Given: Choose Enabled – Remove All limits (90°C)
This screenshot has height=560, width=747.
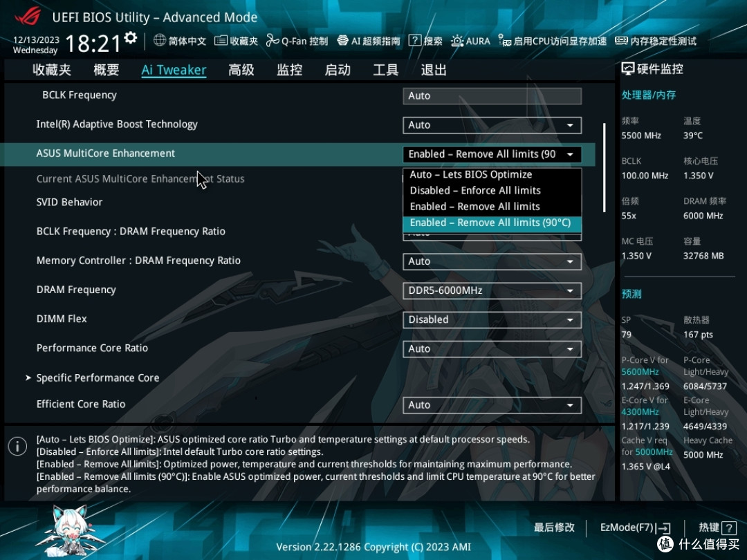Looking at the screenshot, I should click(x=490, y=223).
